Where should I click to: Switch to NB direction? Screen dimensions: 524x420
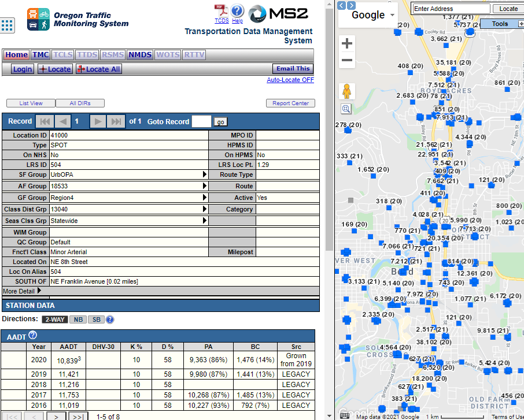click(x=79, y=318)
